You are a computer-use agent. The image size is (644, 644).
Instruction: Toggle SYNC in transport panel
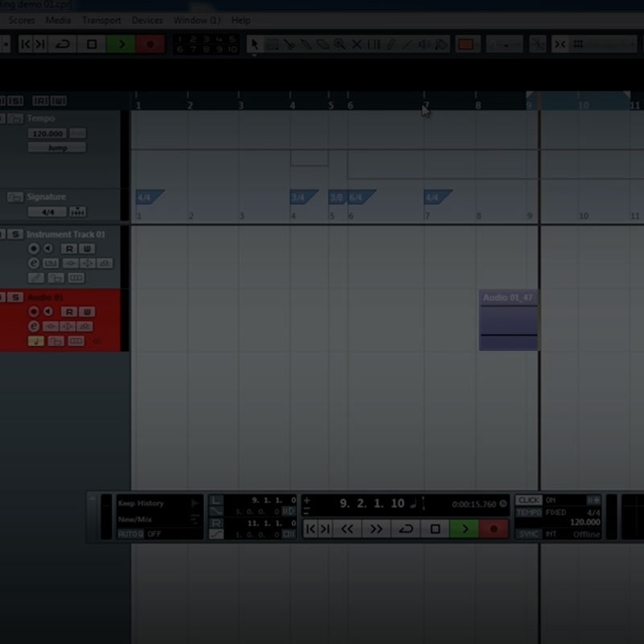[529, 534]
